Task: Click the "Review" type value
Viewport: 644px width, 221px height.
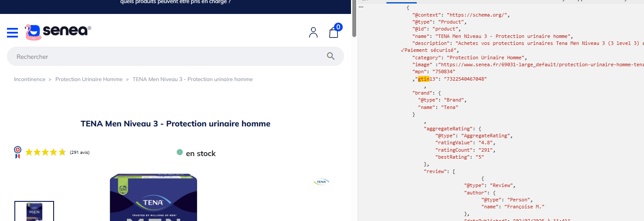Action: coord(502,185)
